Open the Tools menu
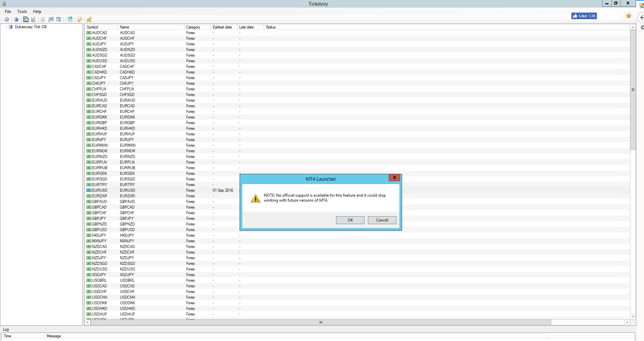 [x=22, y=12]
